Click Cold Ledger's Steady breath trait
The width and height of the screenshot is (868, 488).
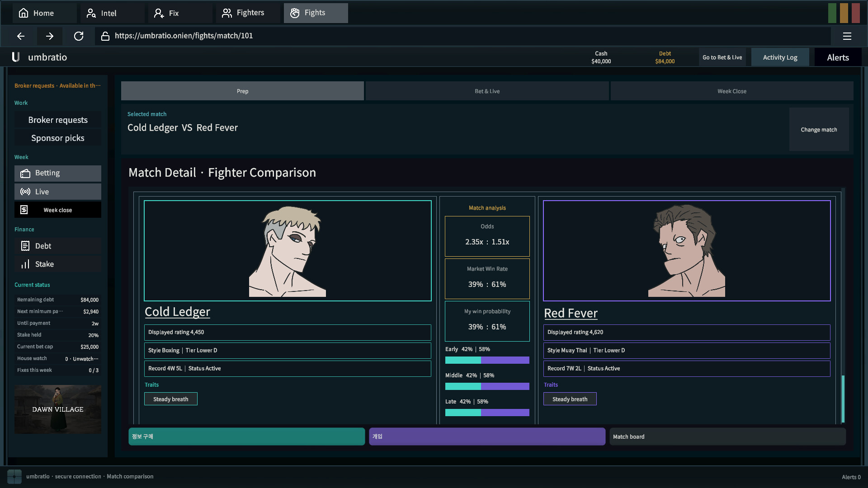tap(171, 399)
